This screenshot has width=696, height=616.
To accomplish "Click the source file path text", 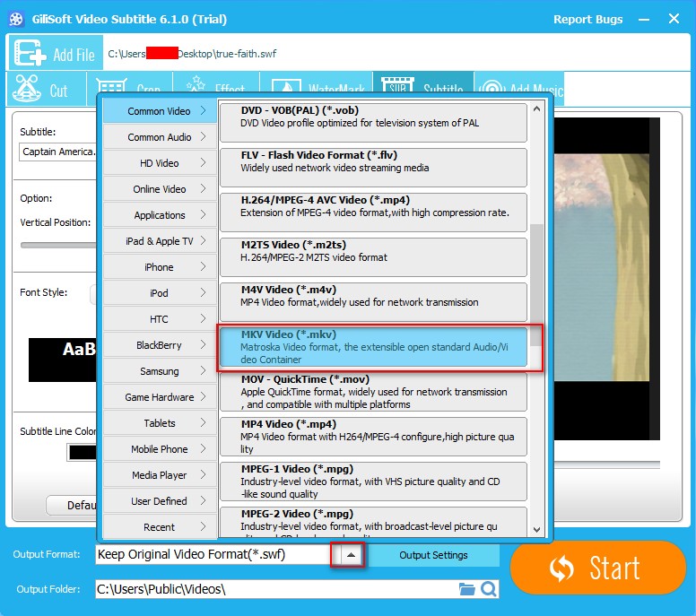I will pos(192,54).
